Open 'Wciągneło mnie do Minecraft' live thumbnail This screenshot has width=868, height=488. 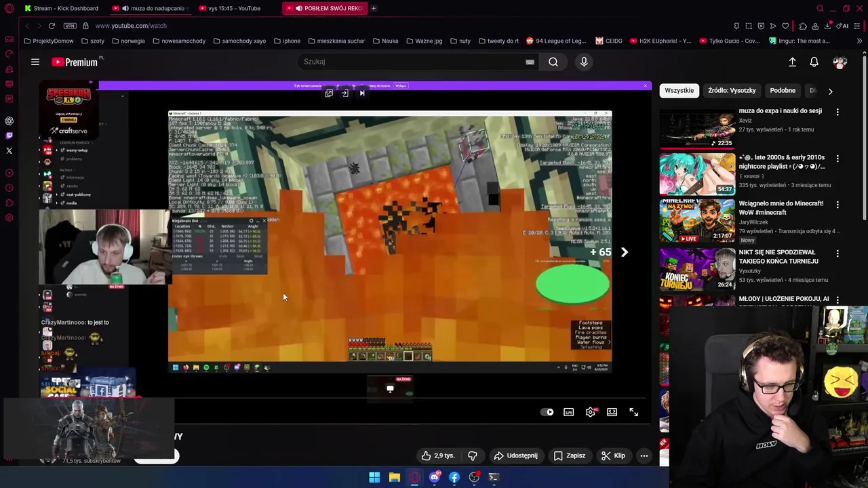click(x=697, y=221)
